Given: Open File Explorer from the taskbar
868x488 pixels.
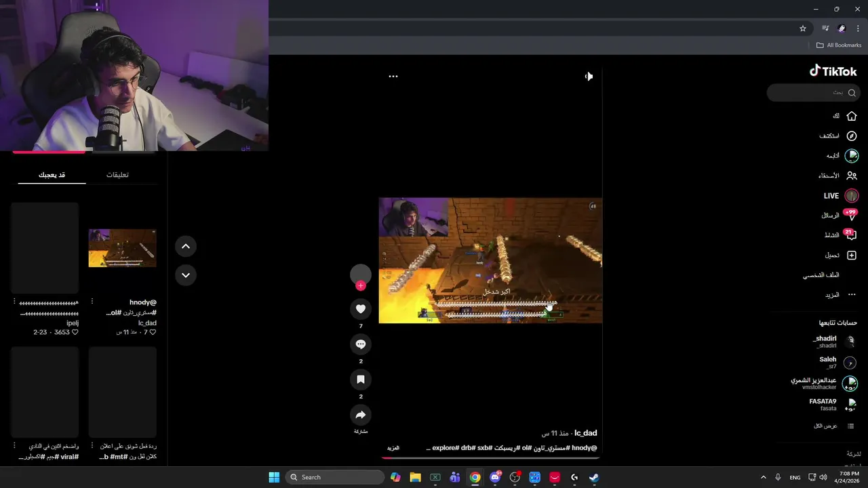Looking at the screenshot, I should click(415, 477).
